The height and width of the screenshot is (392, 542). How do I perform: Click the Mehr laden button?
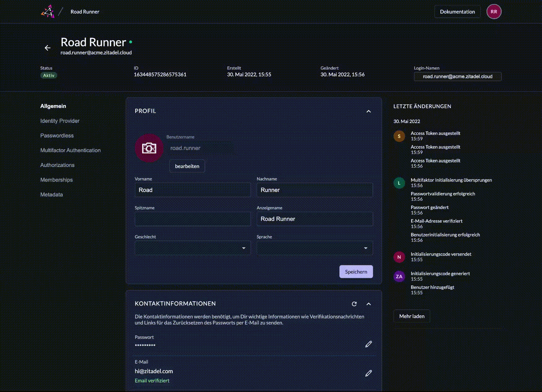point(412,316)
